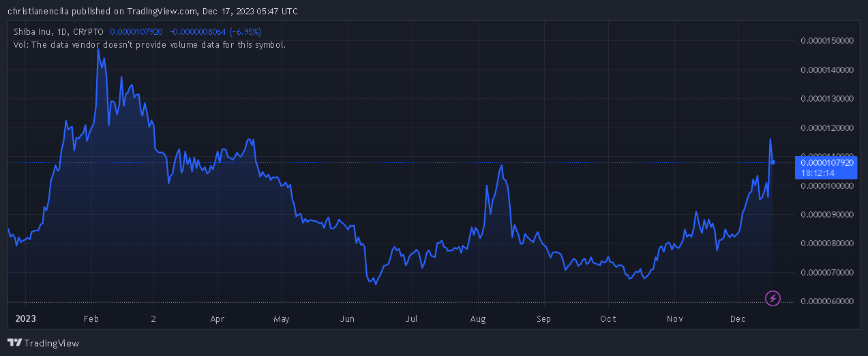Click the Aug label on time axis

click(x=478, y=318)
